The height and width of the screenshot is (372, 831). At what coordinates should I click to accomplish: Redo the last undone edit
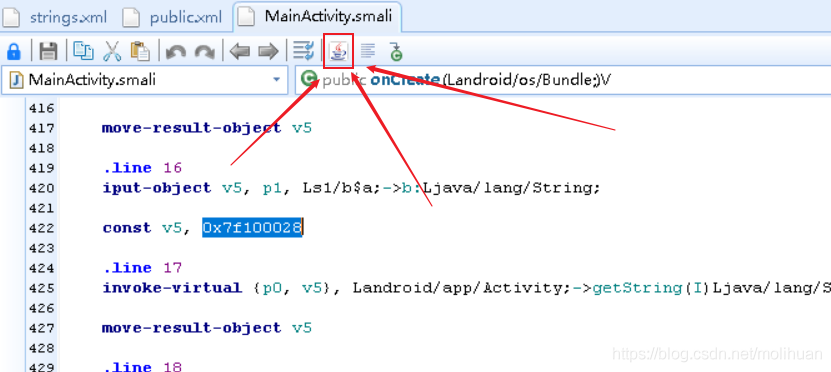[x=204, y=52]
